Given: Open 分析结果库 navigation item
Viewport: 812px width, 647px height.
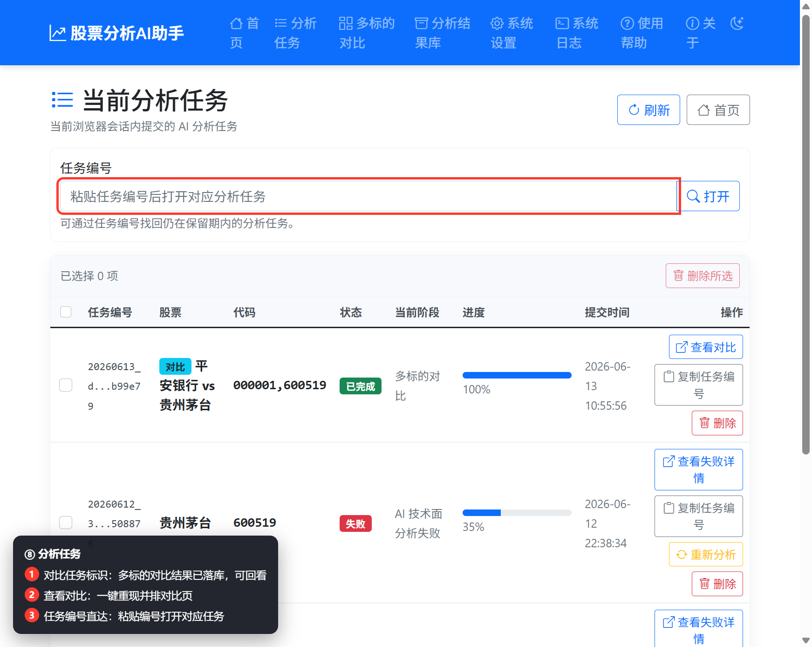Looking at the screenshot, I should [x=443, y=33].
